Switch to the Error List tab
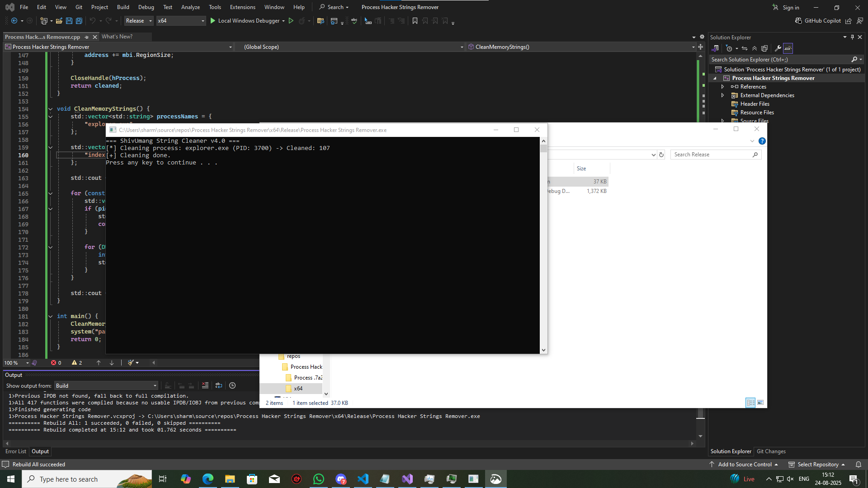 16,451
